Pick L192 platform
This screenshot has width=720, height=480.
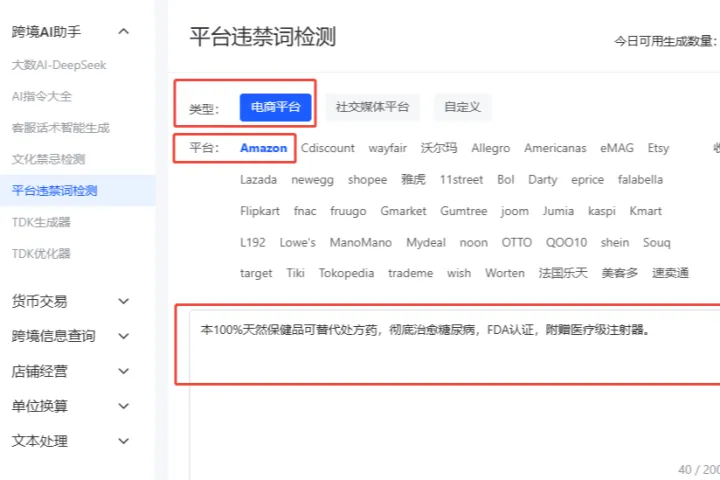[x=253, y=242]
